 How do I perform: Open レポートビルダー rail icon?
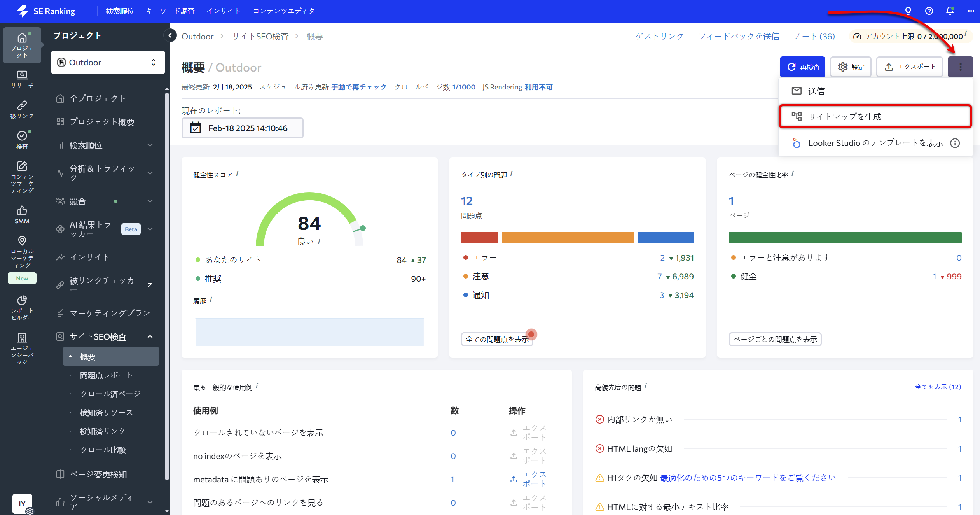click(x=22, y=308)
